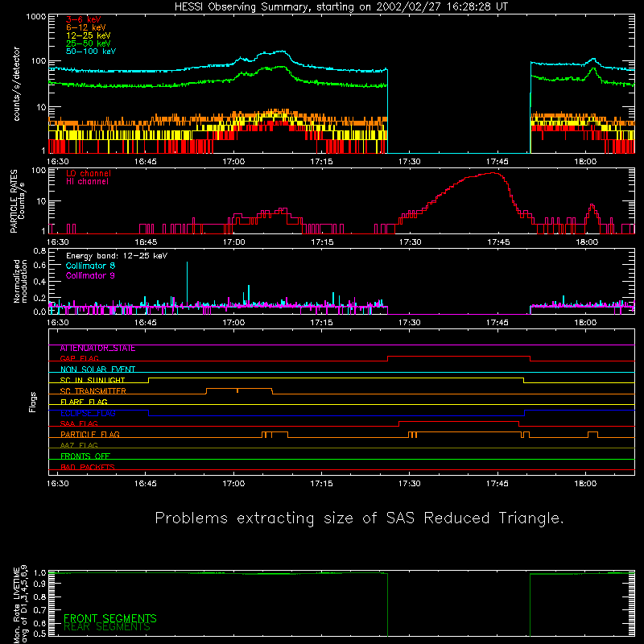644x644 pixels.
Task: Select the REAR SEGMENTS legend label
Action: [x=107, y=627]
